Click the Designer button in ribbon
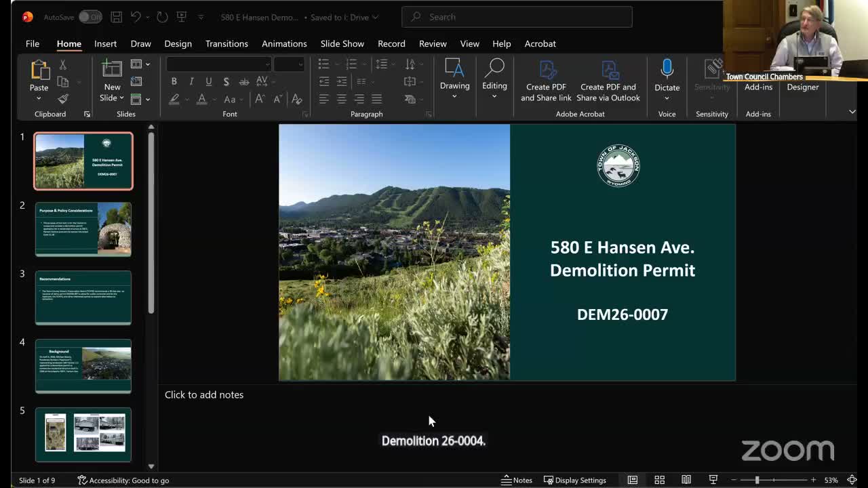 point(803,87)
